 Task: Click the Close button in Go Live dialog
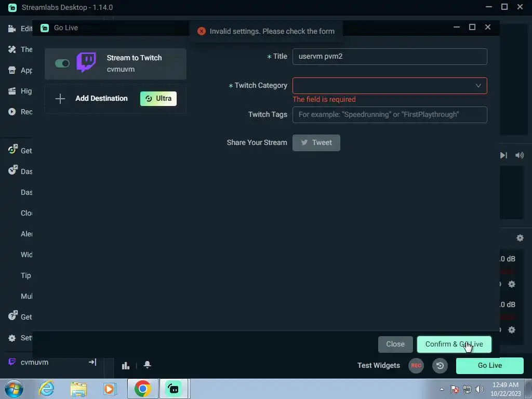coord(395,344)
